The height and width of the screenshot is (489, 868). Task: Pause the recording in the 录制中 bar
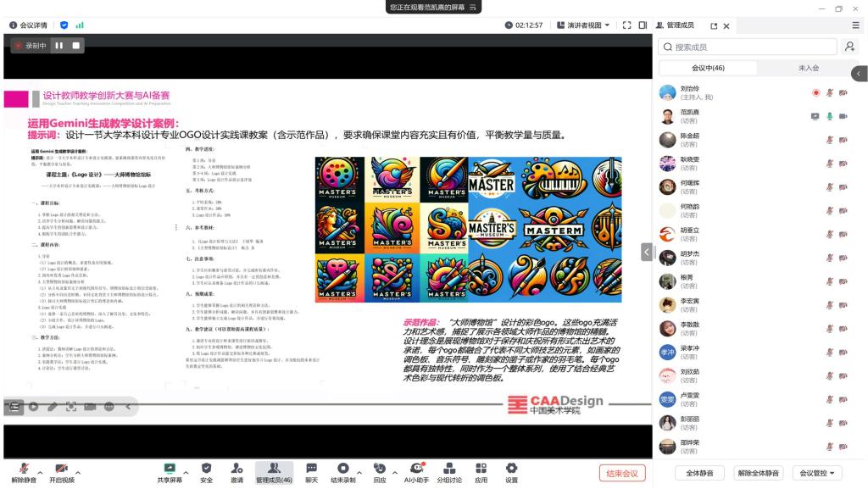tap(59, 46)
